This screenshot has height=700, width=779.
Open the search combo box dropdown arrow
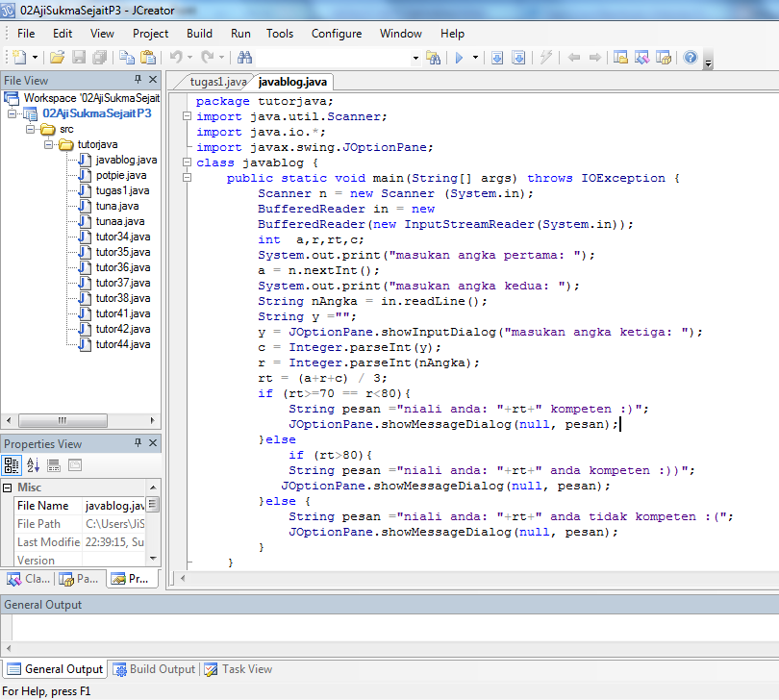click(415, 58)
